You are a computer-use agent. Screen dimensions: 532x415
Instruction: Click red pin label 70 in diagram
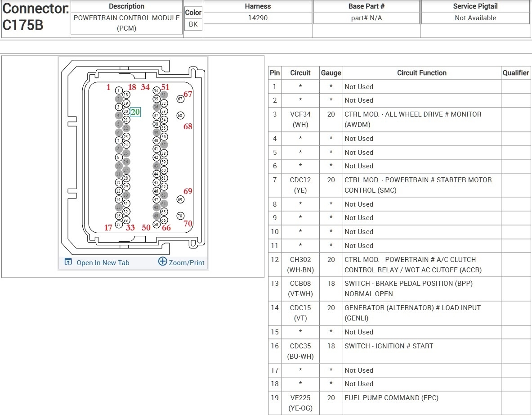click(188, 223)
